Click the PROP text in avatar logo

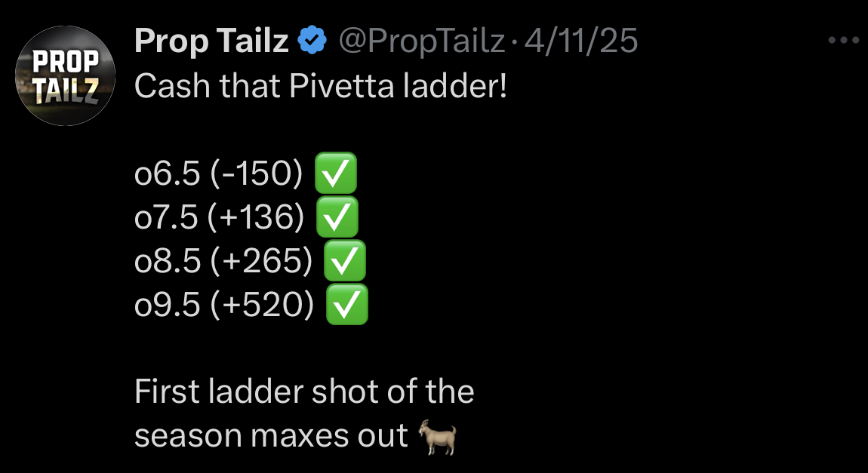click(66, 61)
